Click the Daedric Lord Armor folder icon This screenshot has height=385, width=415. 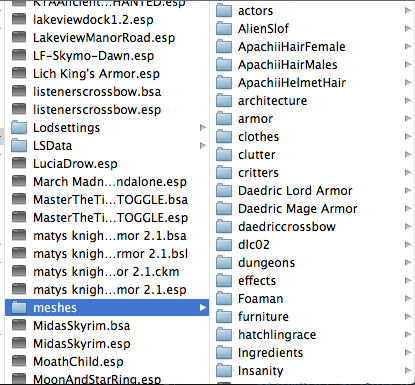[224, 190]
